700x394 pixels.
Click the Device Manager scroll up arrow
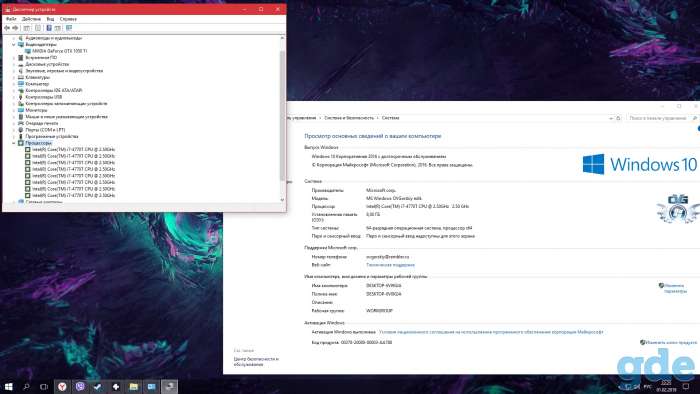tap(282, 38)
